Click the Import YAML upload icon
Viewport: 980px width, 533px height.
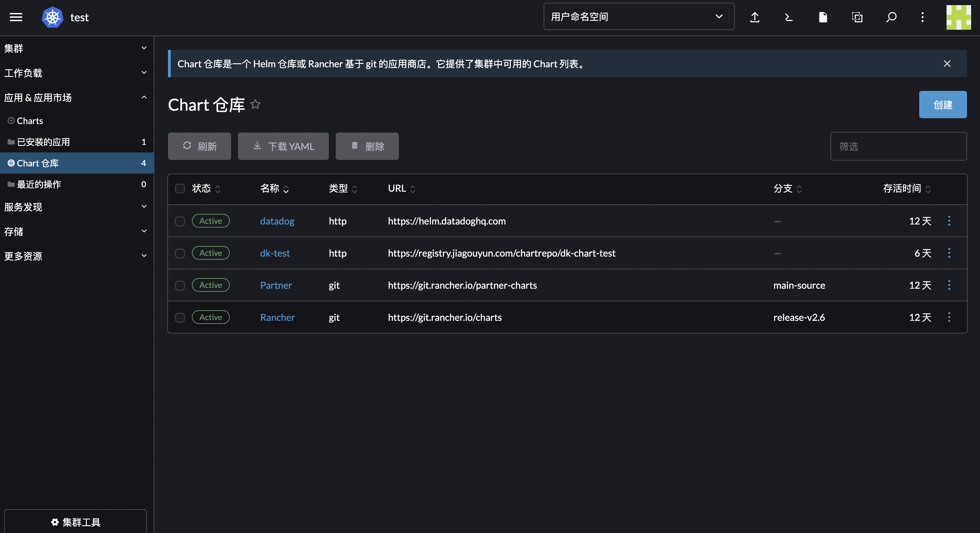tap(755, 17)
